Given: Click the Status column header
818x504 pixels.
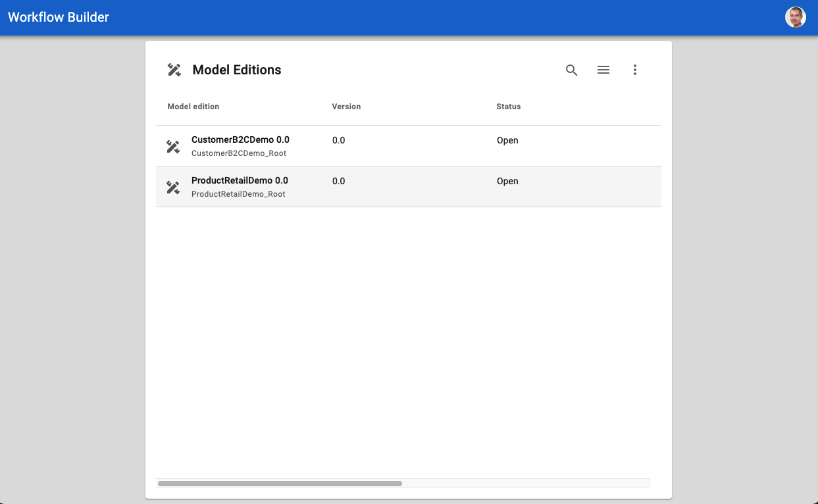Looking at the screenshot, I should [x=509, y=106].
